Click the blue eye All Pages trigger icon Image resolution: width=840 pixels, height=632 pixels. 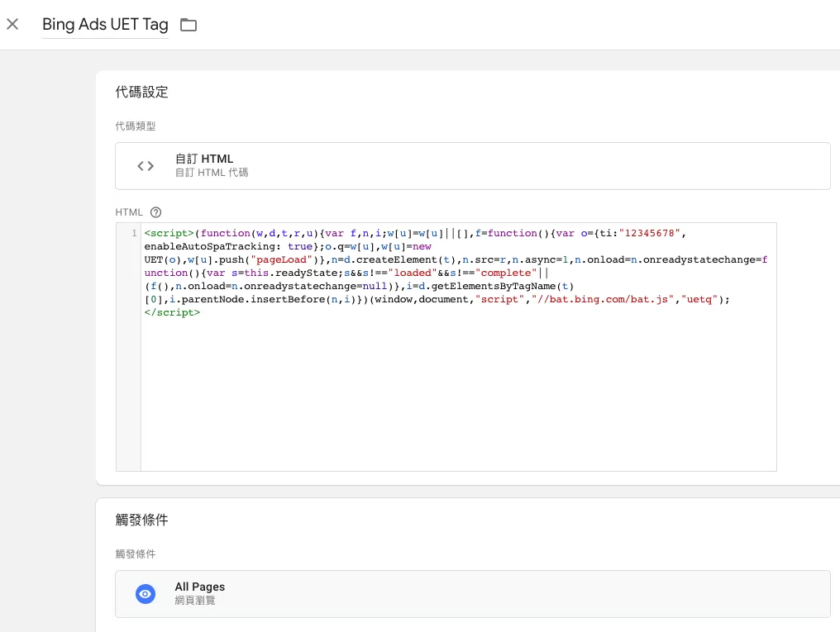pyautogui.click(x=146, y=594)
